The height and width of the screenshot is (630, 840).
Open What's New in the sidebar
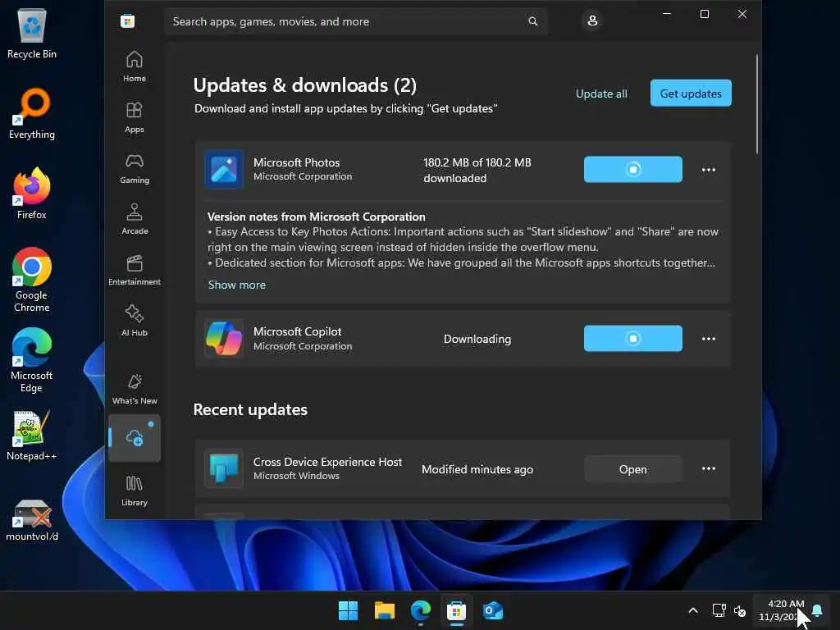pos(134,389)
